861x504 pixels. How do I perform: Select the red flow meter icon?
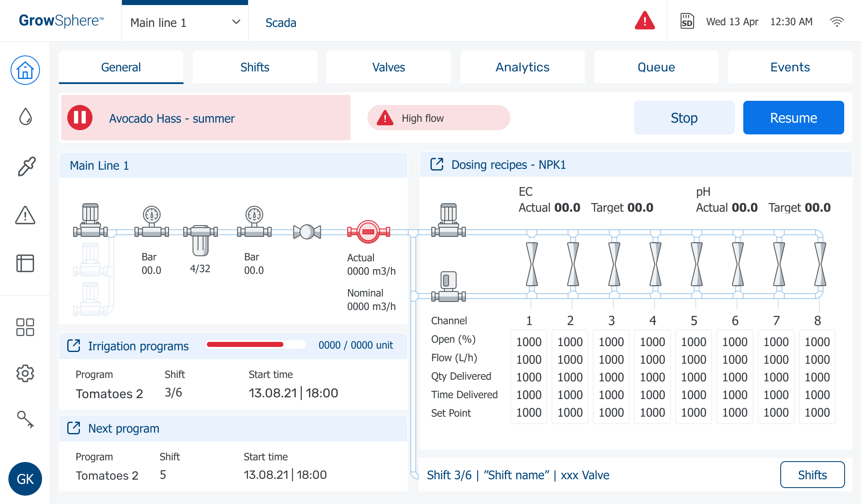point(368,232)
